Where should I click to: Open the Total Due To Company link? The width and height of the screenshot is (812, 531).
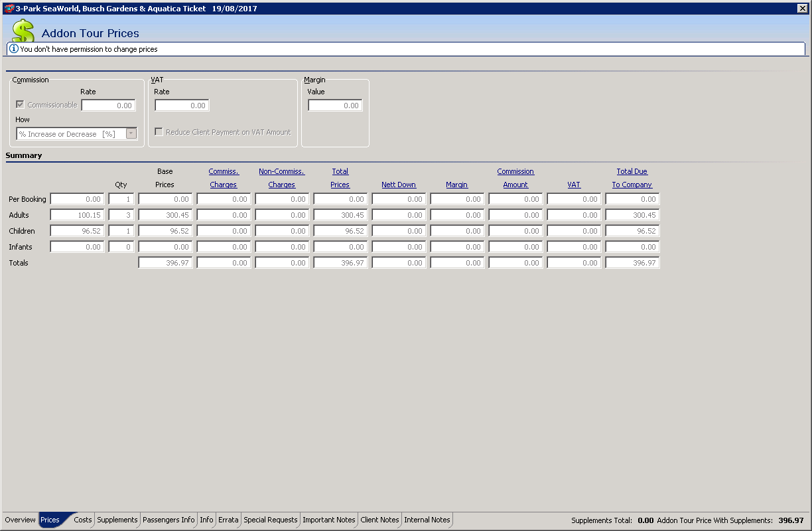632,178
